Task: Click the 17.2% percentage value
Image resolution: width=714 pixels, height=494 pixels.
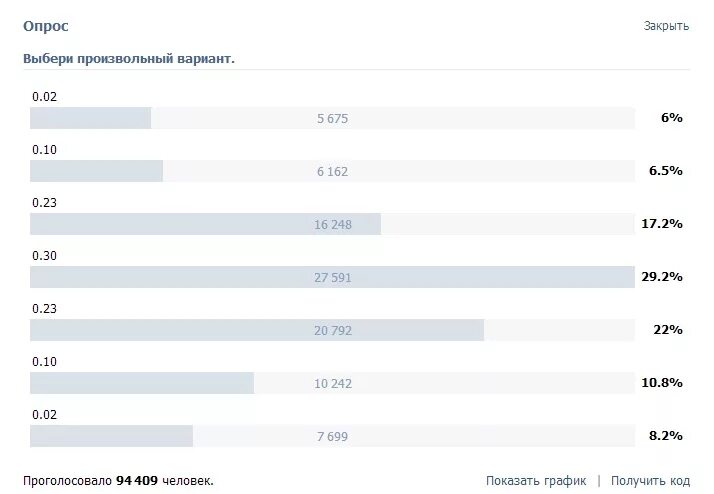Action: pyautogui.click(x=662, y=224)
